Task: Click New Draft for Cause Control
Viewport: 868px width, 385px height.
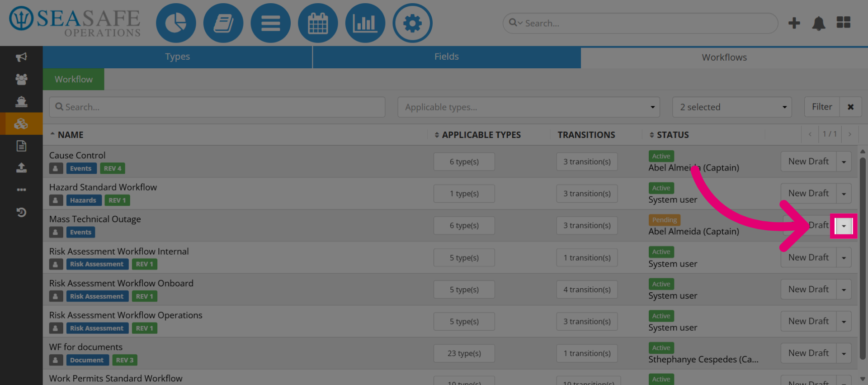Action: click(809, 162)
